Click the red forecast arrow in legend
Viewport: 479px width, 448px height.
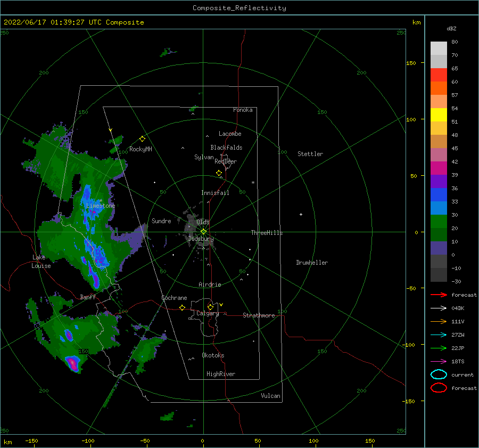(x=439, y=295)
